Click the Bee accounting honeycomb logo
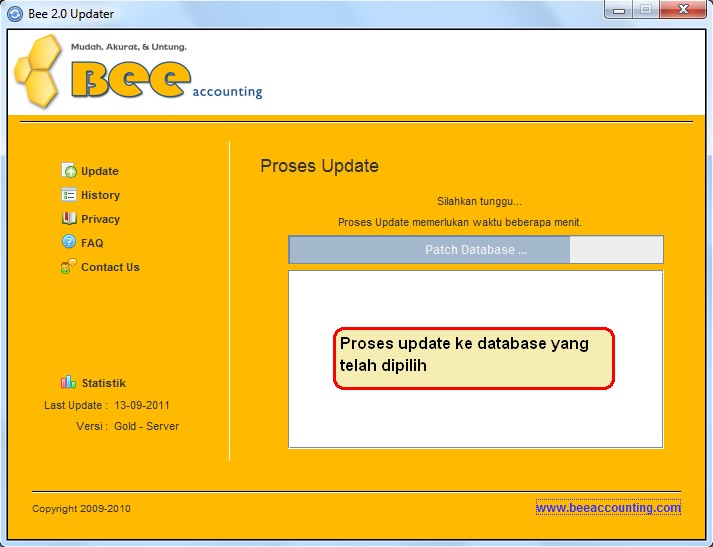Viewport: 713px width, 547px height. 37,71
